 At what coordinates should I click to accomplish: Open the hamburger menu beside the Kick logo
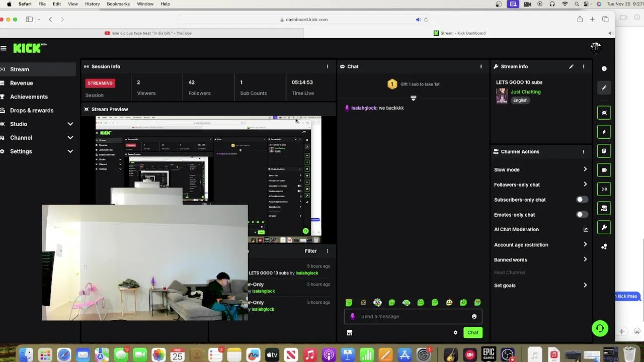click(4, 48)
